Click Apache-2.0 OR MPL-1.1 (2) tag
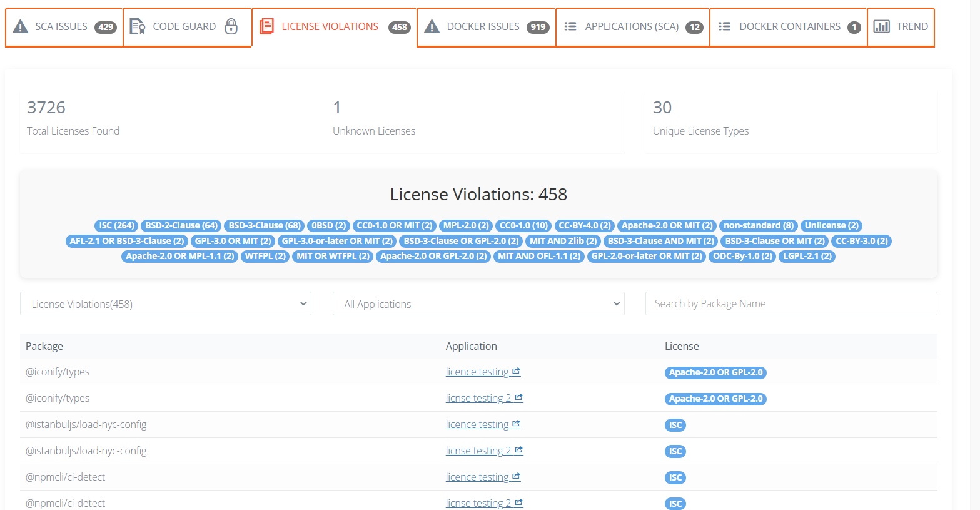The image size is (980, 510). 180,256
